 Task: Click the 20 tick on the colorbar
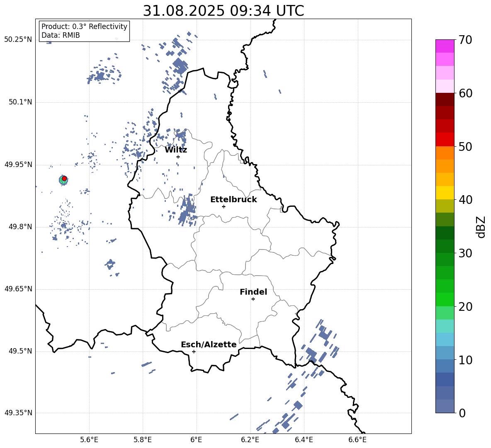click(465, 306)
